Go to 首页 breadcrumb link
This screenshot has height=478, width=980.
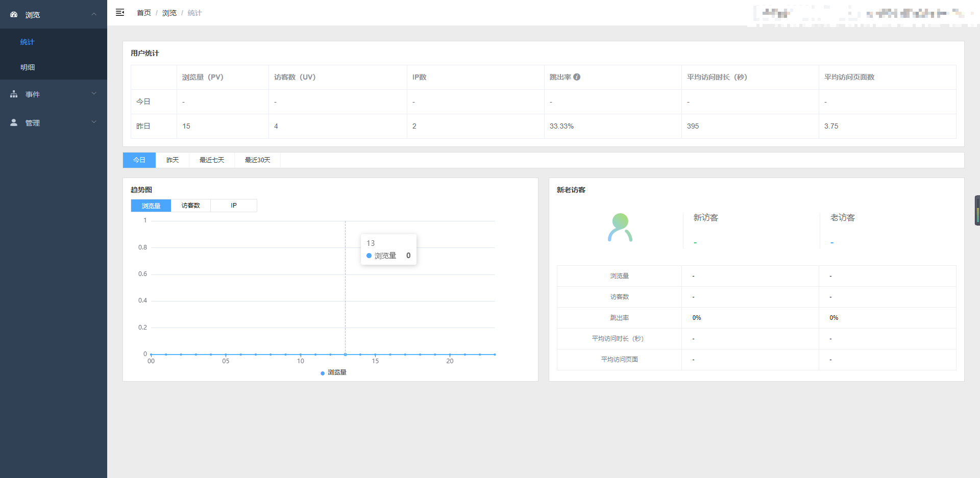click(x=144, y=13)
